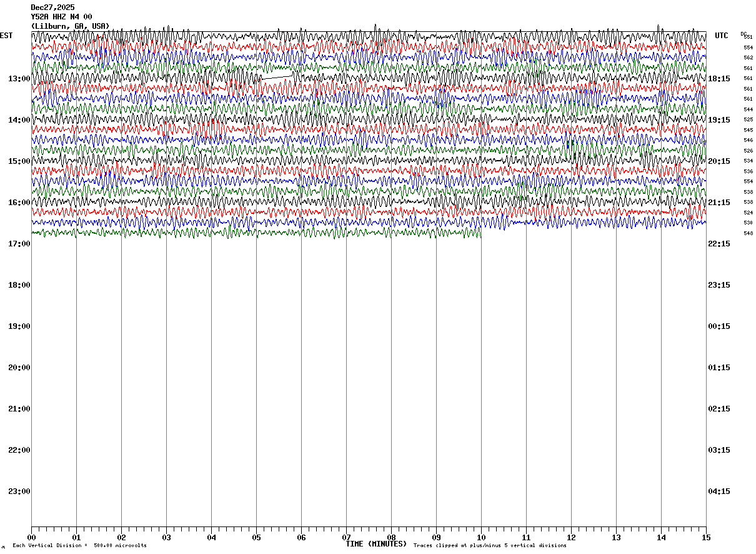Click the DC offset value 530
This screenshot has width=756, height=554.
(x=748, y=223)
